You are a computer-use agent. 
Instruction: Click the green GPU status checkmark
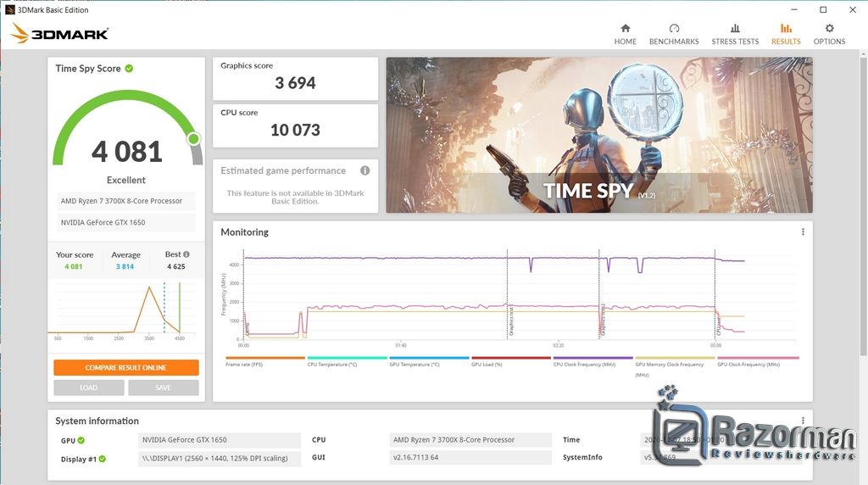[x=81, y=440]
